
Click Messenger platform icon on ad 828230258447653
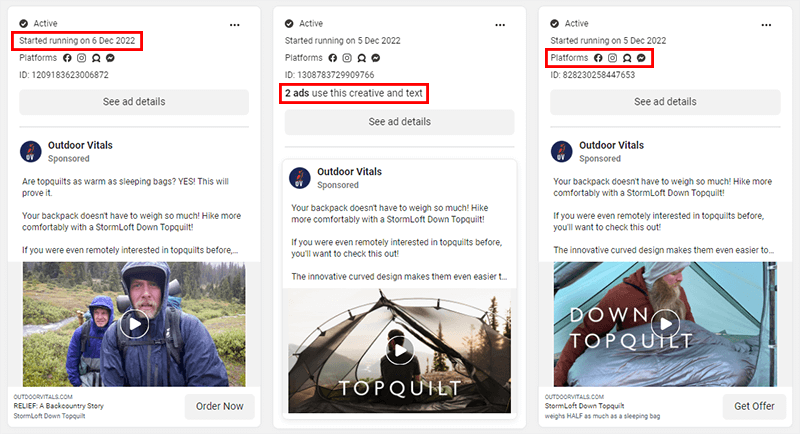pos(641,58)
